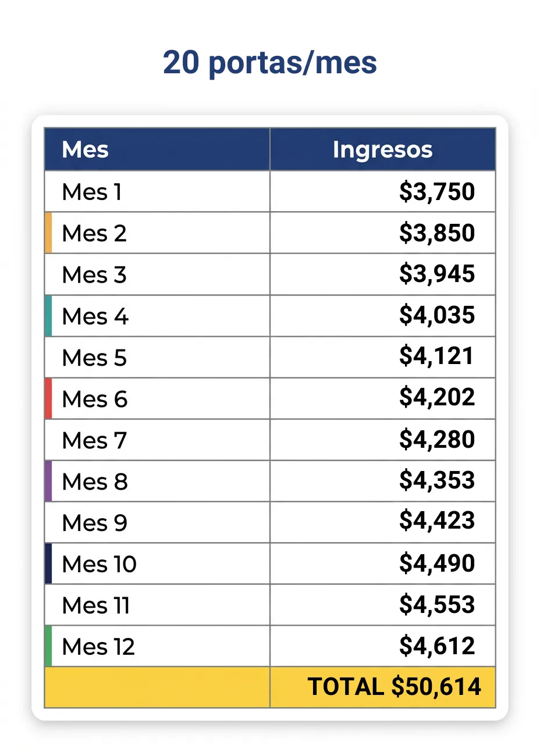
Task: Click the empty yellow total-row cell
Action: (x=157, y=687)
